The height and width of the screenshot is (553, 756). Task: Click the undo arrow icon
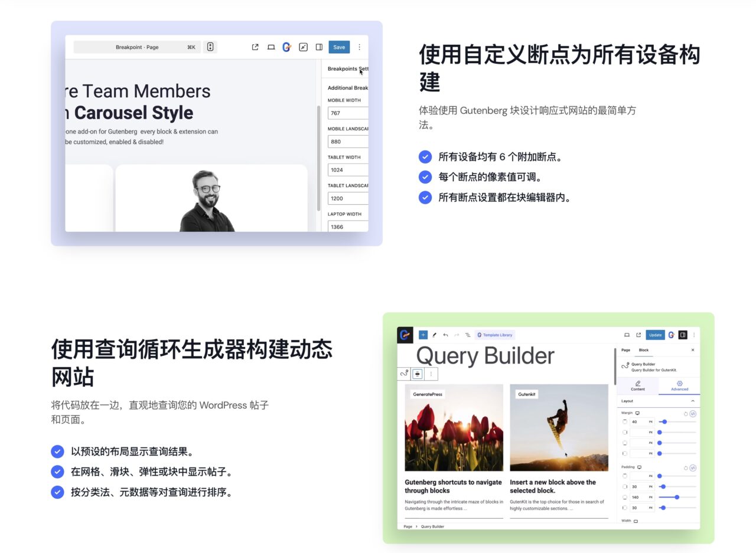445,335
